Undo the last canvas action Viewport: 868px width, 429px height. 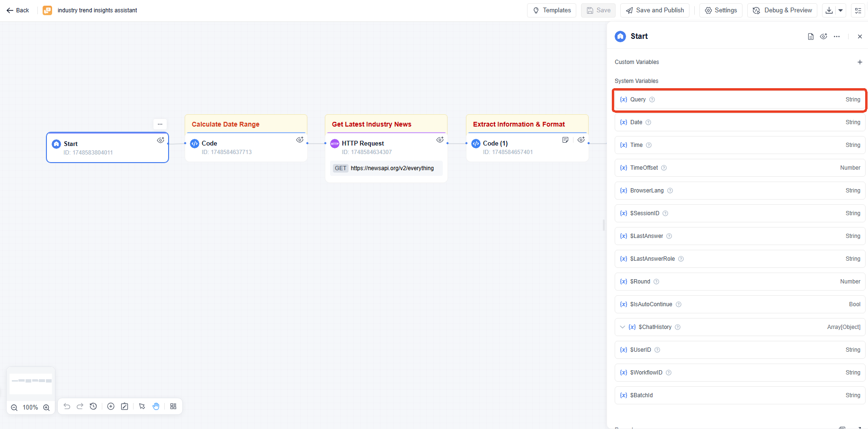tap(67, 406)
